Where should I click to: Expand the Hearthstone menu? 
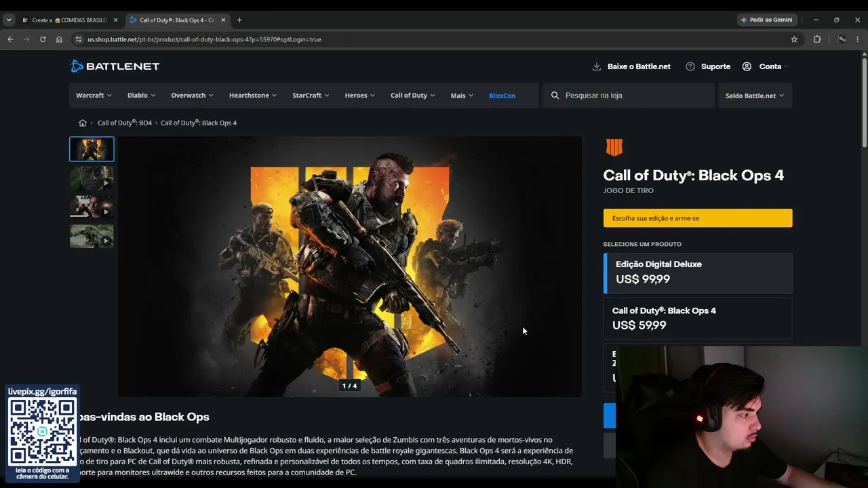(x=253, y=96)
